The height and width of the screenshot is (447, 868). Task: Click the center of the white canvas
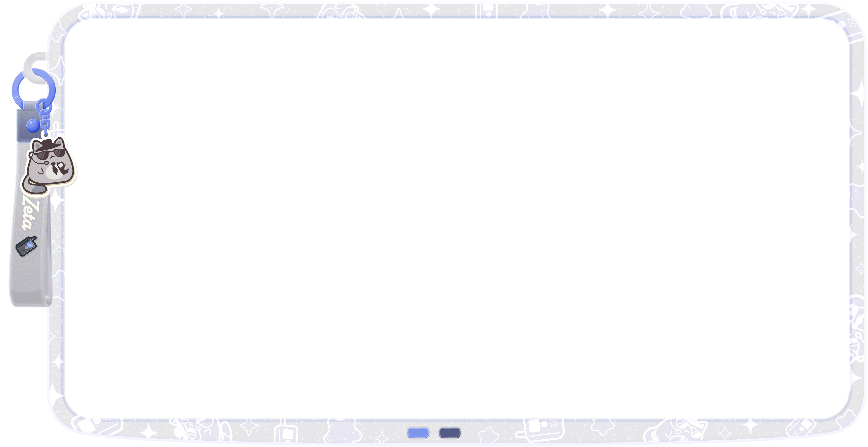click(x=457, y=219)
